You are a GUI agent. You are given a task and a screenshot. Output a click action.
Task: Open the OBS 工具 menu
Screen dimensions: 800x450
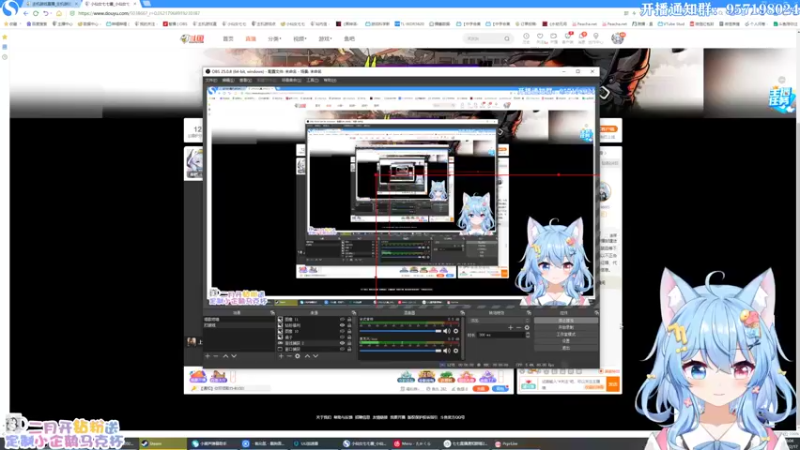(x=313, y=80)
